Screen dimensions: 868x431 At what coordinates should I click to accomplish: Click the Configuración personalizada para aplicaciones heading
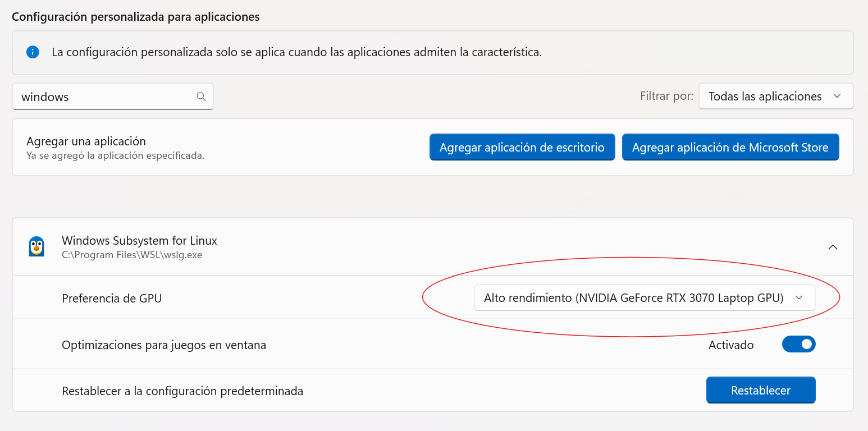tap(136, 17)
